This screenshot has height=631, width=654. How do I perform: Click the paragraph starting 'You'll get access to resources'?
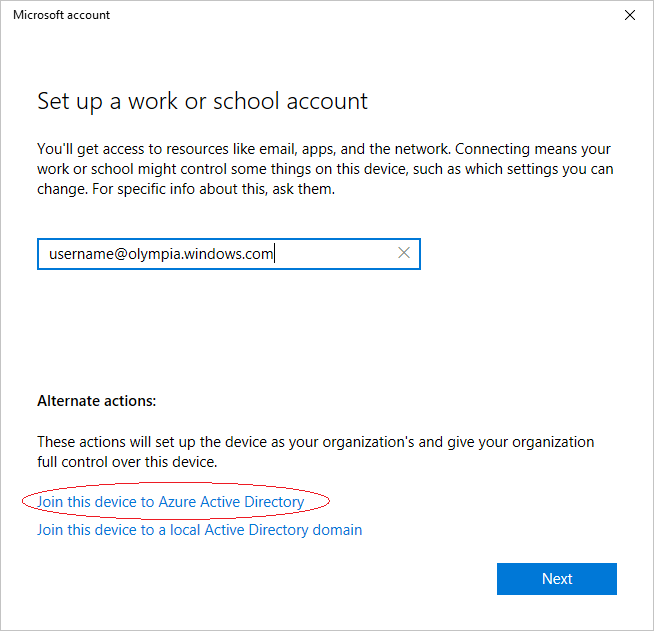point(325,169)
